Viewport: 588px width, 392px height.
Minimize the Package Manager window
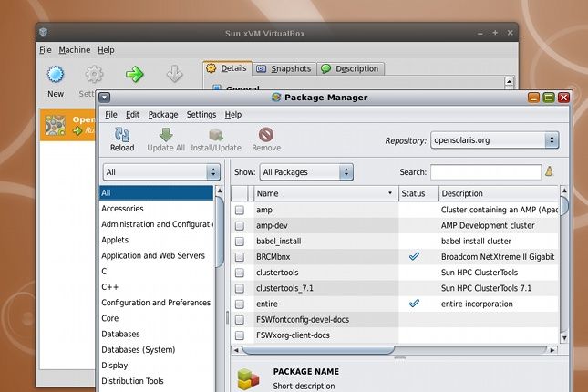pos(533,98)
